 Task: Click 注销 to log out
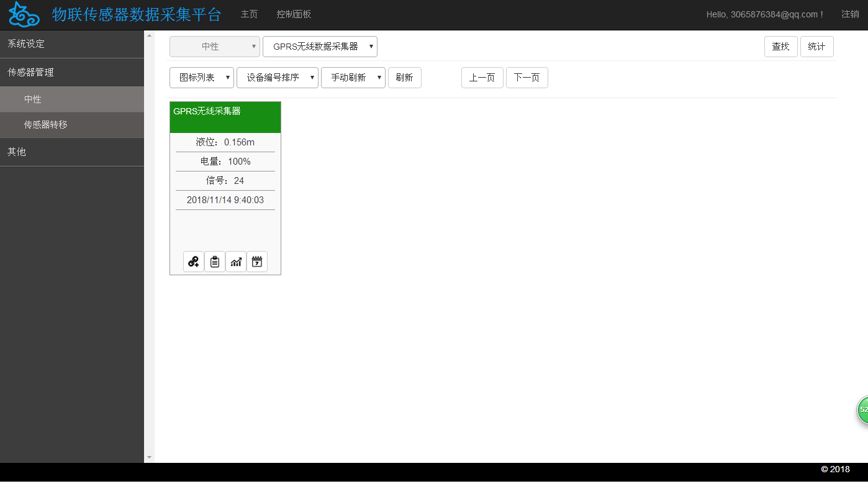[x=850, y=14]
